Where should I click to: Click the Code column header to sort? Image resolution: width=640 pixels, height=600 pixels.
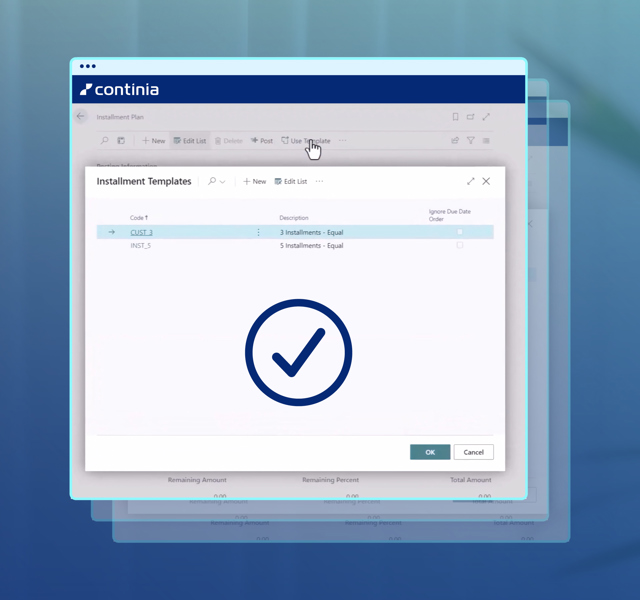tap(138, 217)
